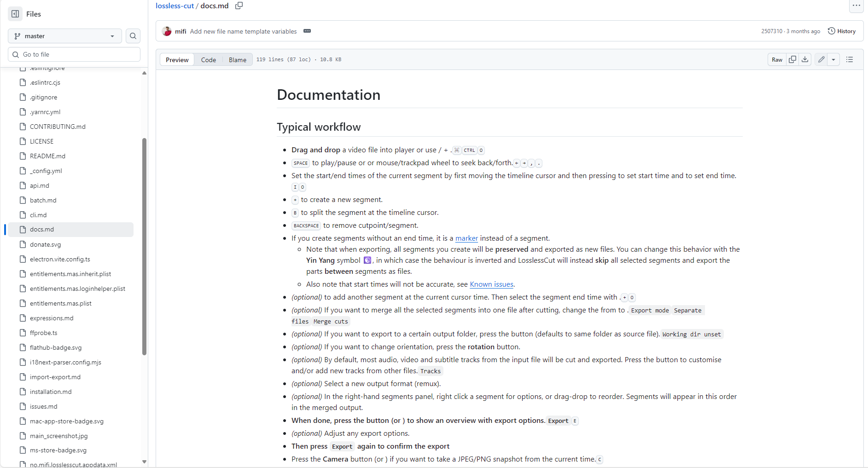Copy file path icon next to docs.md
The height and width of the screenshot is (468, 868).
click(x=239, y=6)
